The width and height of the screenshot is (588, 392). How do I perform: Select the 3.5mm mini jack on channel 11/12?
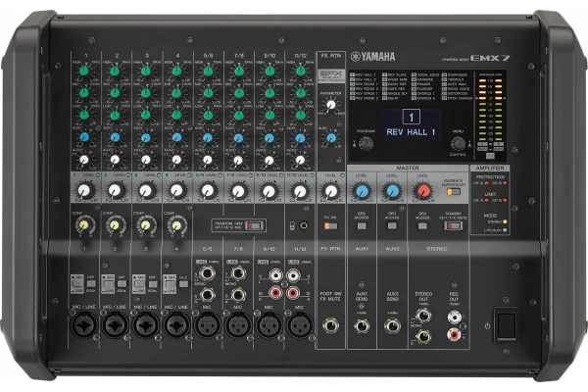click(x=304, y=225)
